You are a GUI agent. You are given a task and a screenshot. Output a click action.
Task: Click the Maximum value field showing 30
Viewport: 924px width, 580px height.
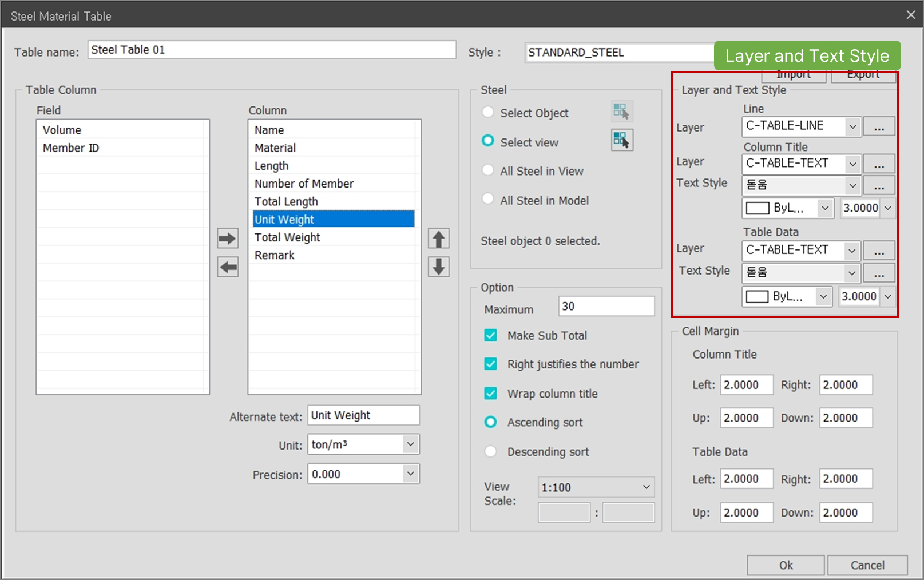606,306
